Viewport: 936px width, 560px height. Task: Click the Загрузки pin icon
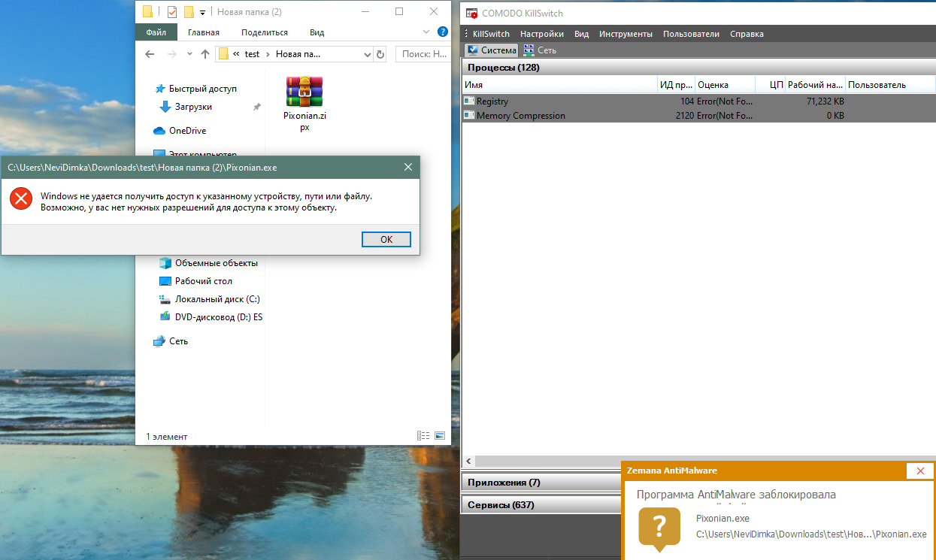click(x=256, y=107)
